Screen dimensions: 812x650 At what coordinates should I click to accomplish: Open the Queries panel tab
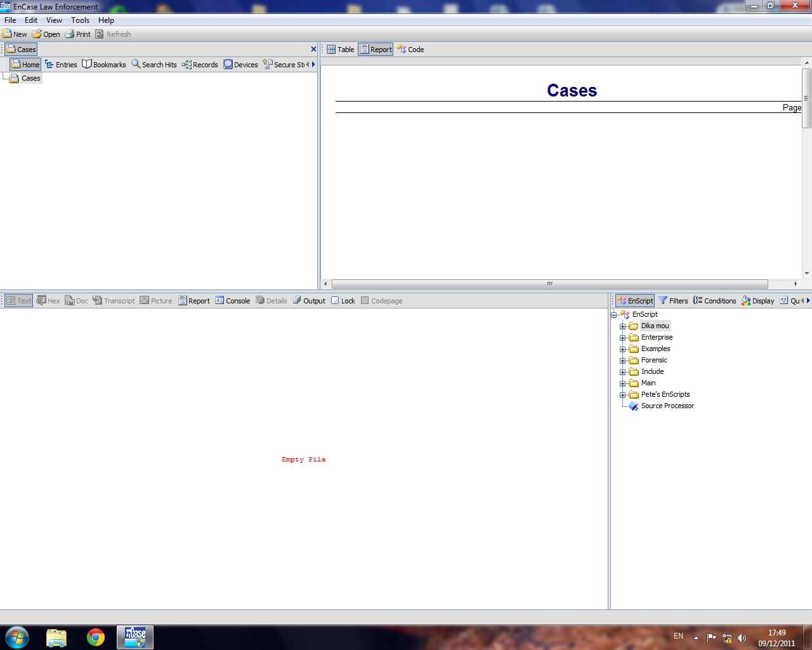pyautogui.click(x=789, y=301)
